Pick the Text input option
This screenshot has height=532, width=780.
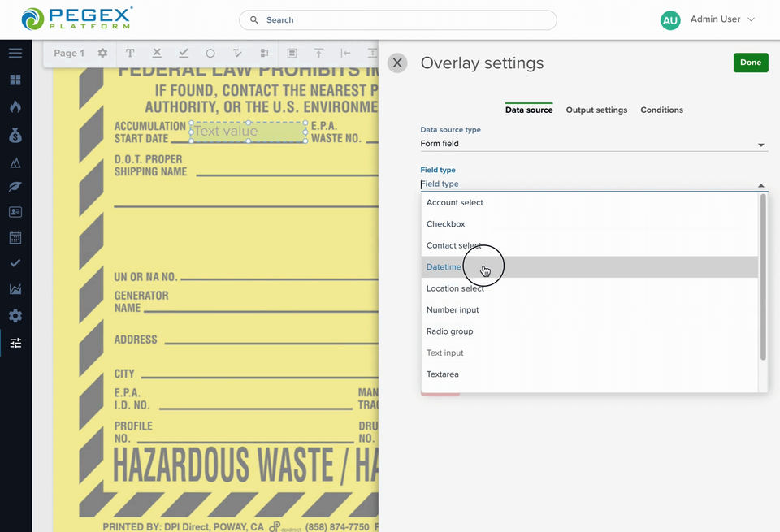pos(590,353)
